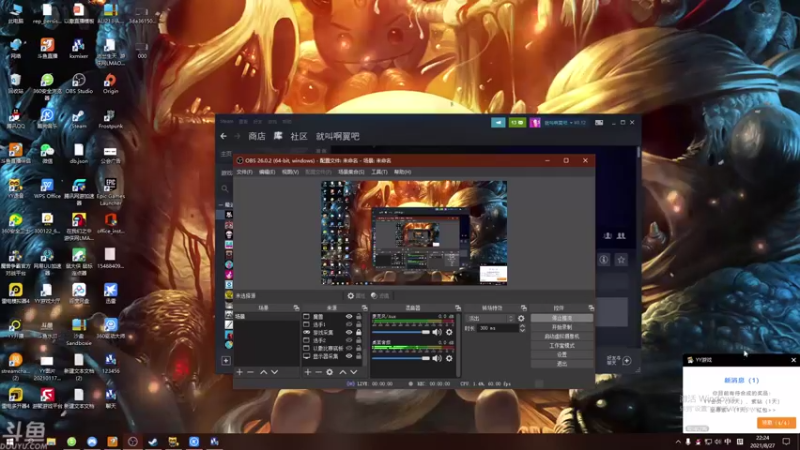
Task: Open Steam friends green icon
Action: pos(517,122)
